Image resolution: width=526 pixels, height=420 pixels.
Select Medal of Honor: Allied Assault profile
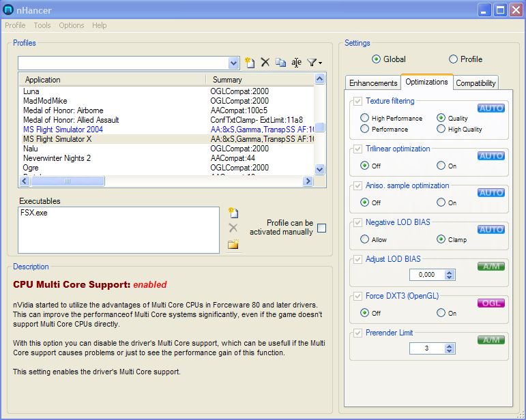pos(167,120)
